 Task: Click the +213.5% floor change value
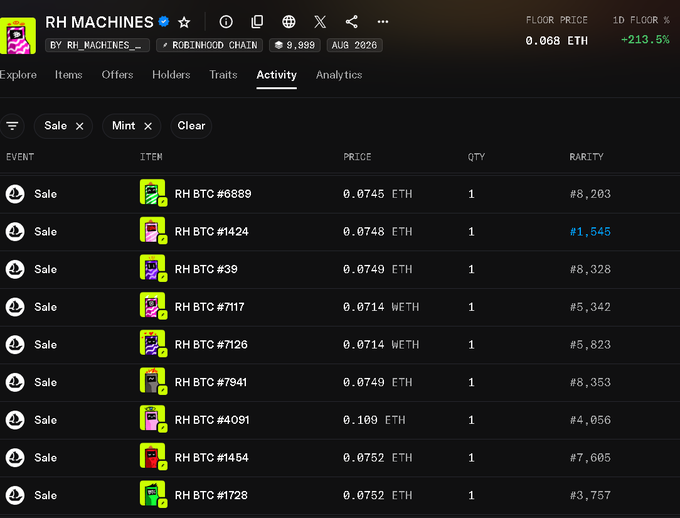(x=645, y=39)
